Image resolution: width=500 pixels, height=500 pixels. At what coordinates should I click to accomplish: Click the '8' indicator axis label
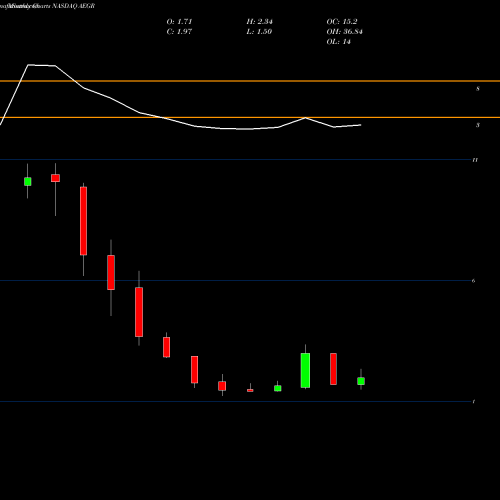point(478,89)
